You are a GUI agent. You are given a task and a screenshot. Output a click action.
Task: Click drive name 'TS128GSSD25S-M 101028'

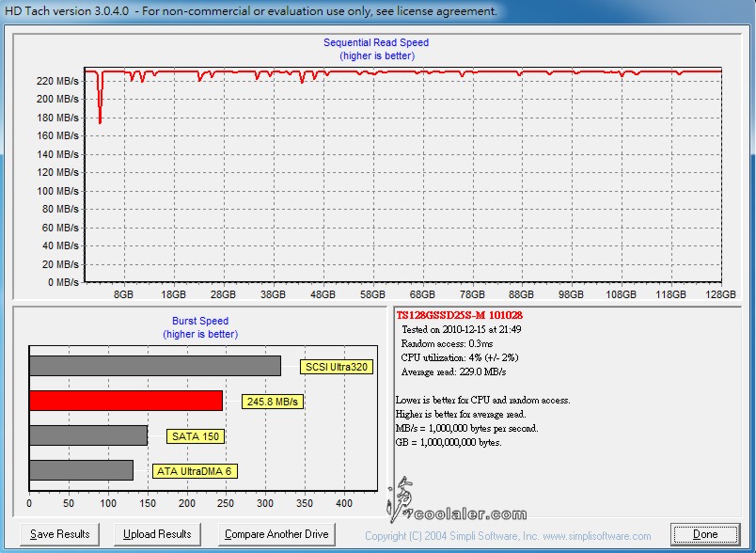[x=460, y=315]
